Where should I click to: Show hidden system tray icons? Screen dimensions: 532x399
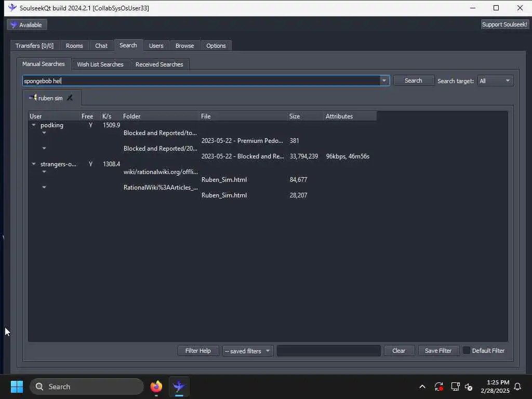pyautogui.click(x=422, y=387)
